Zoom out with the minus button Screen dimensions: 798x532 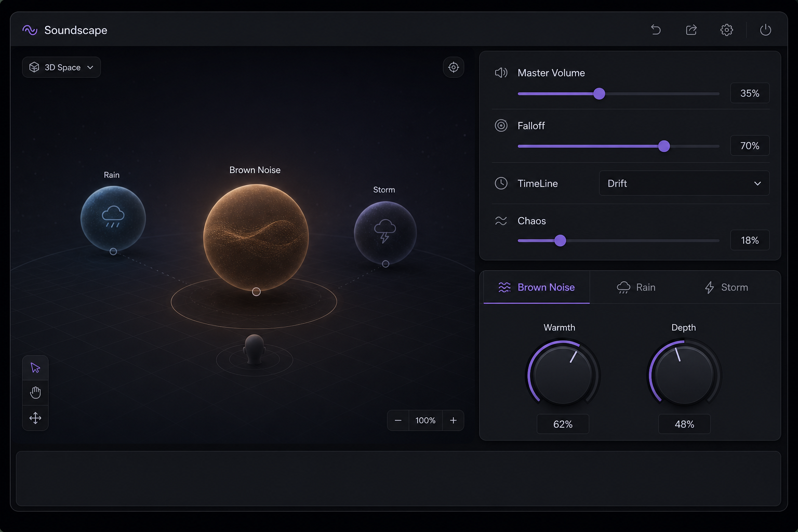point(398,420)
